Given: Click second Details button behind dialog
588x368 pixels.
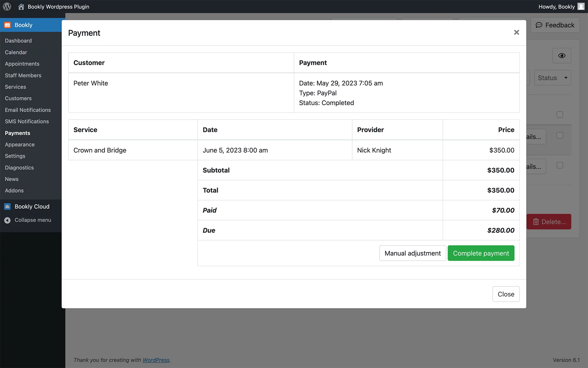Looking at the screenshot, I should [536, 167].
